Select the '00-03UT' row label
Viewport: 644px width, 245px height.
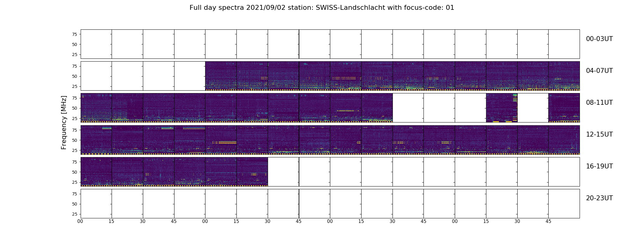(x=599, y=39)
